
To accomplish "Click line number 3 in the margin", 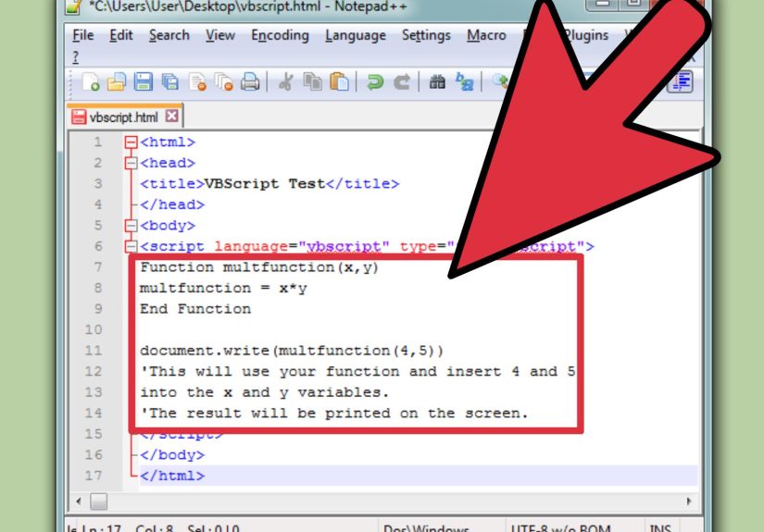I will click(98, 183).
